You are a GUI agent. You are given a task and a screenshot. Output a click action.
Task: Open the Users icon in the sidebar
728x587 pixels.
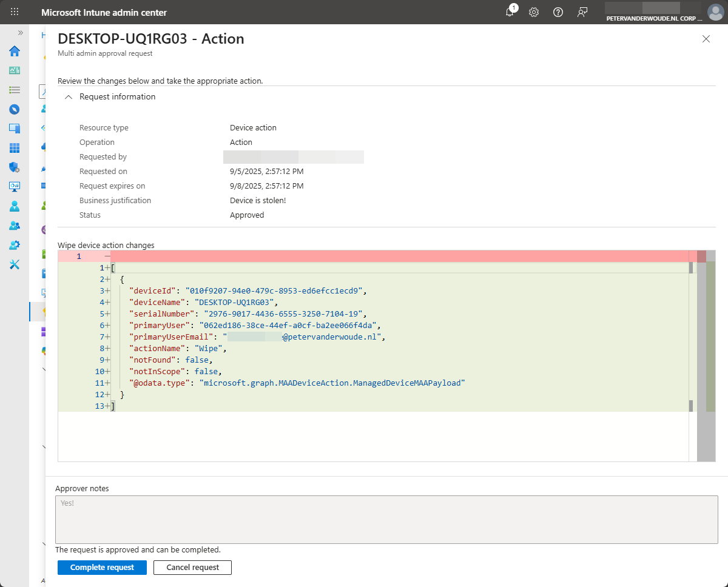coord(15,206)
